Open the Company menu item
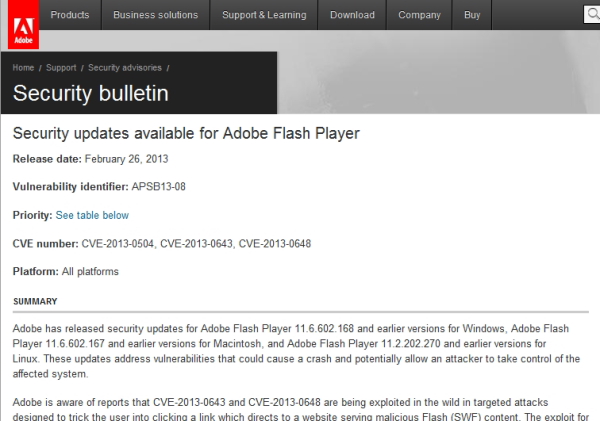 coord(418,16)
